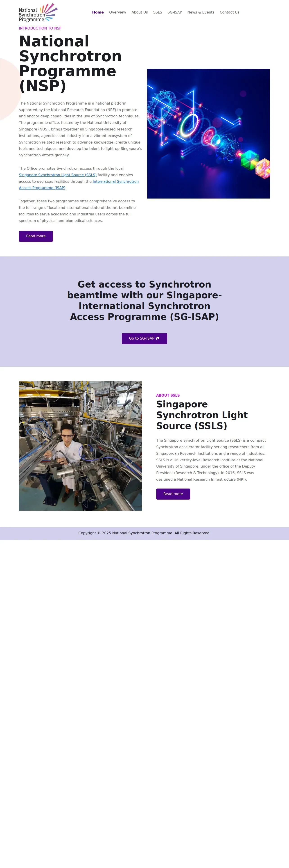Image resolution: width=289 pixels, height=868 pixels.
Task: Click Read more under SSLS description
Action: [173, 494]
